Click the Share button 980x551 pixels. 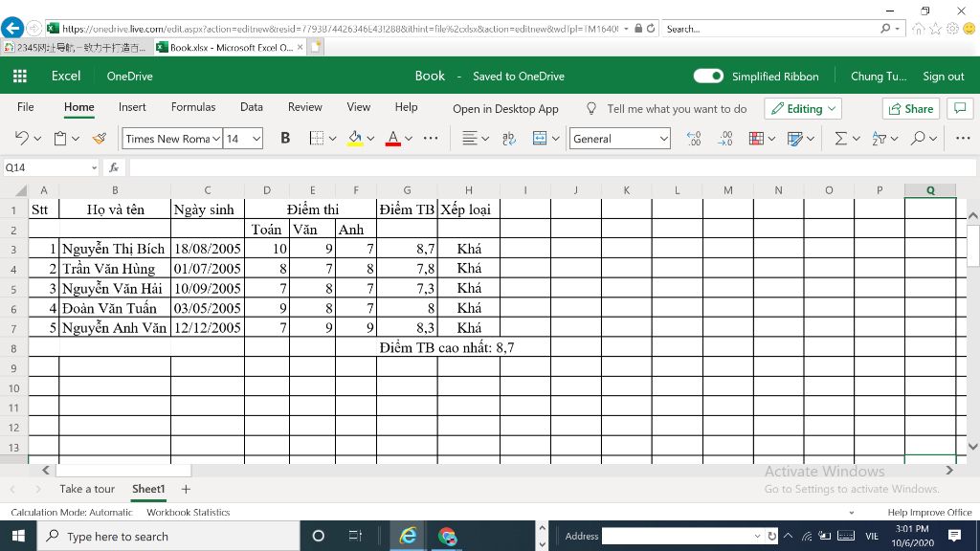(x=911, y=109)
